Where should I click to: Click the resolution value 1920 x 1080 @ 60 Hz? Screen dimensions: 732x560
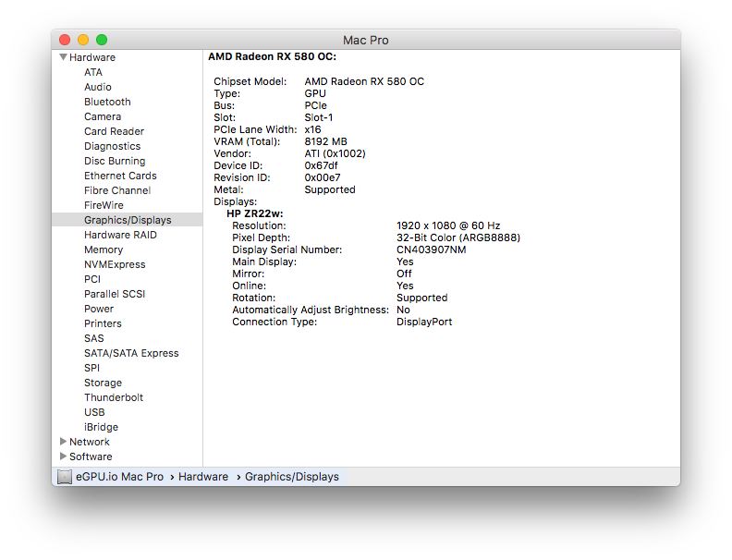pos(448,225)
